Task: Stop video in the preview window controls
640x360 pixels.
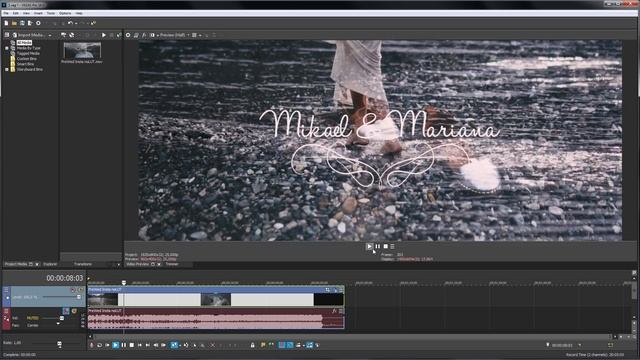Action: [x=385, y=246]
